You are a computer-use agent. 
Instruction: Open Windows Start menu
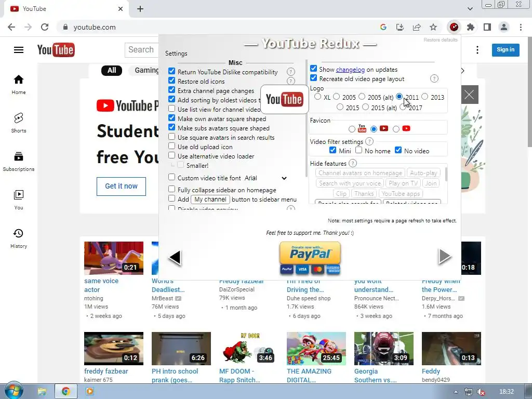[x=14, y=391]
